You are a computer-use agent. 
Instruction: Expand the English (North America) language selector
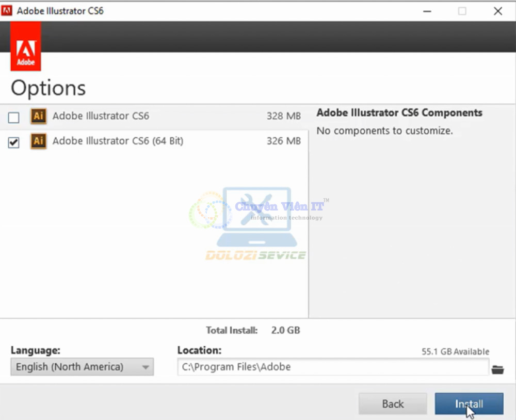(82, 367)
